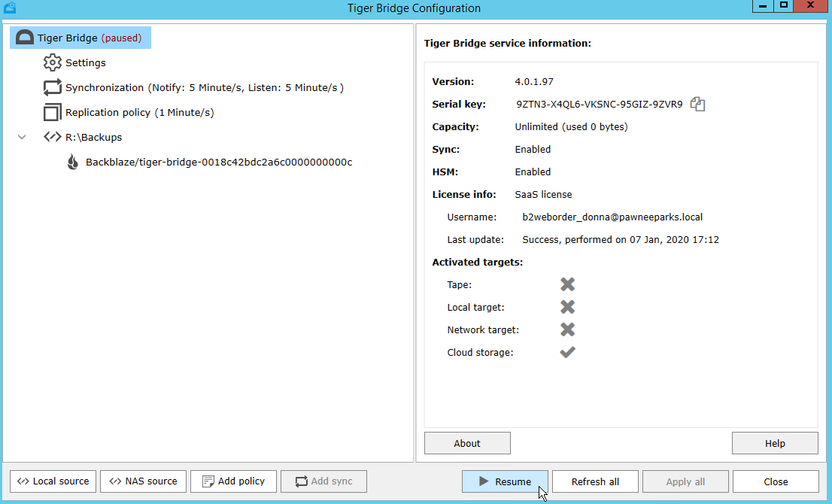The width and height of the screenshot is (832, 504).
Task: Click the Network target X mark
Action: pyautogui.click(x=567, y=329)
